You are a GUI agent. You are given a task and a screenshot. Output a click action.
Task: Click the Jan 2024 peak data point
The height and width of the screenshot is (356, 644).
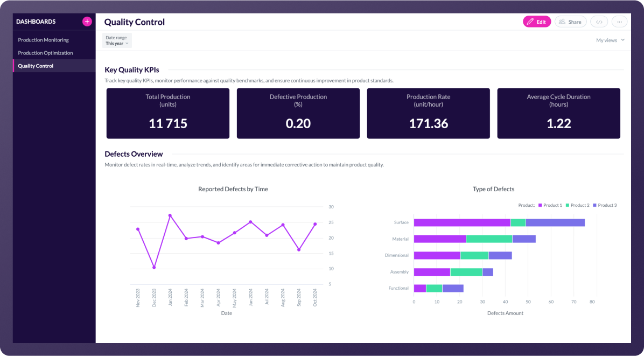click(x=170, y=215)
